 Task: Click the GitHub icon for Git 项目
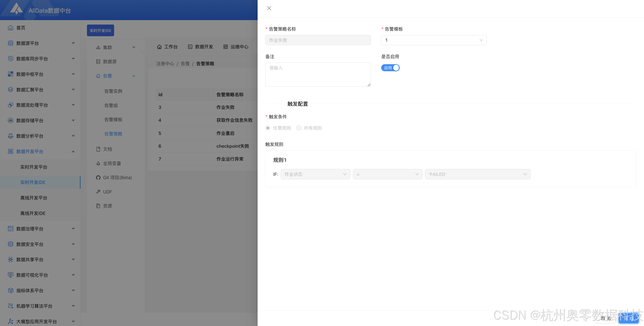[x=98, y=177]
